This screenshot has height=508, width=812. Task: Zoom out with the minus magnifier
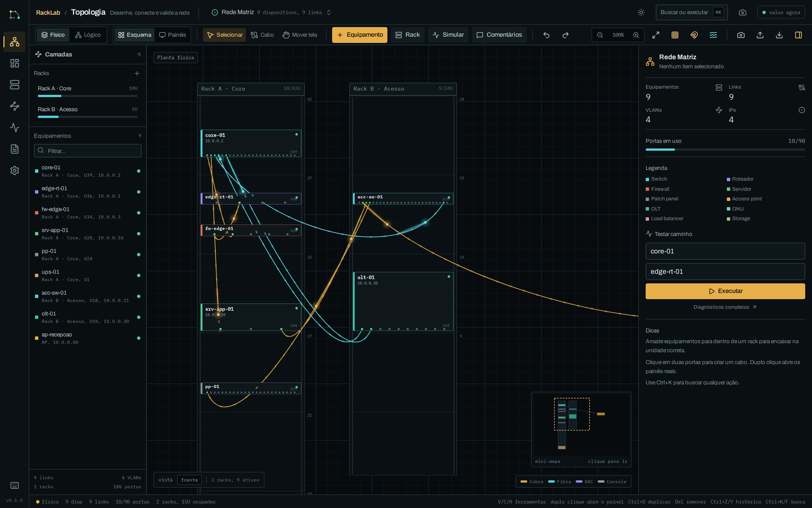click(x=600, y=35)
